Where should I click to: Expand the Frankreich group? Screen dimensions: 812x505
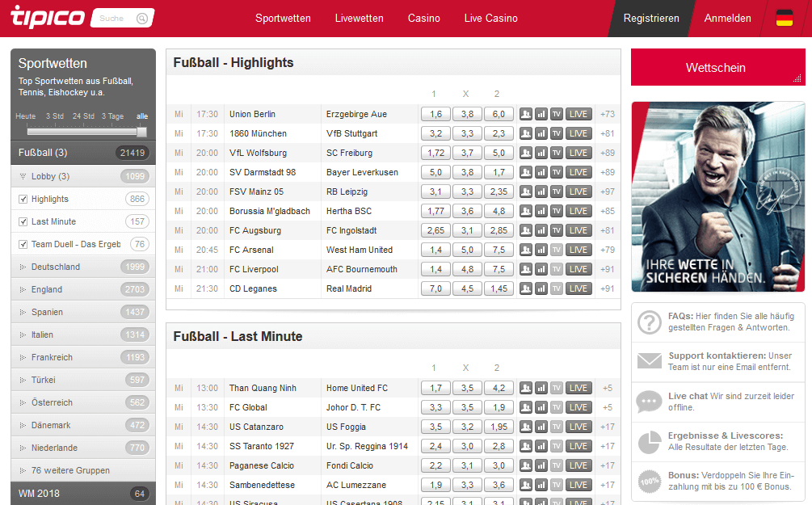83,357
